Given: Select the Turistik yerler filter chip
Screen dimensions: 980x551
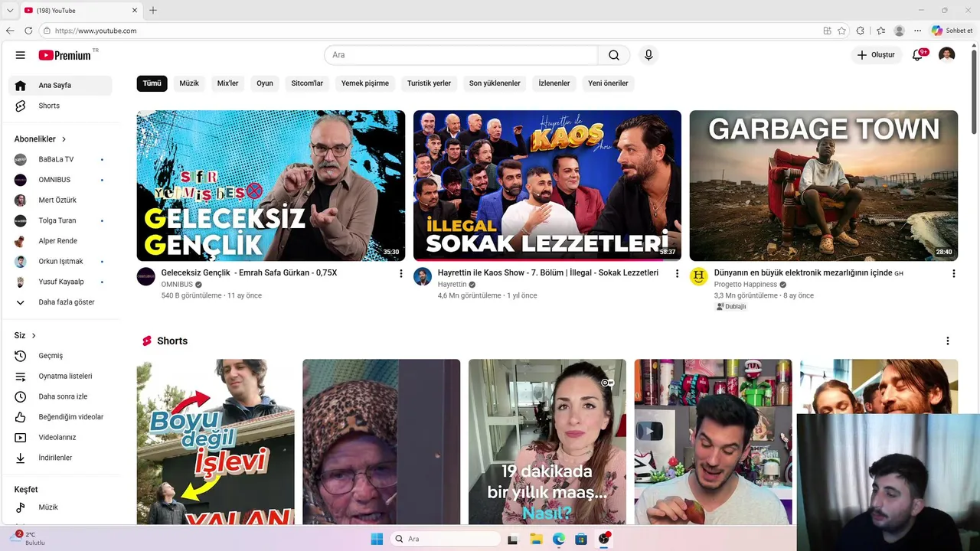Looking at the screenshot, I should click(429, 83).
